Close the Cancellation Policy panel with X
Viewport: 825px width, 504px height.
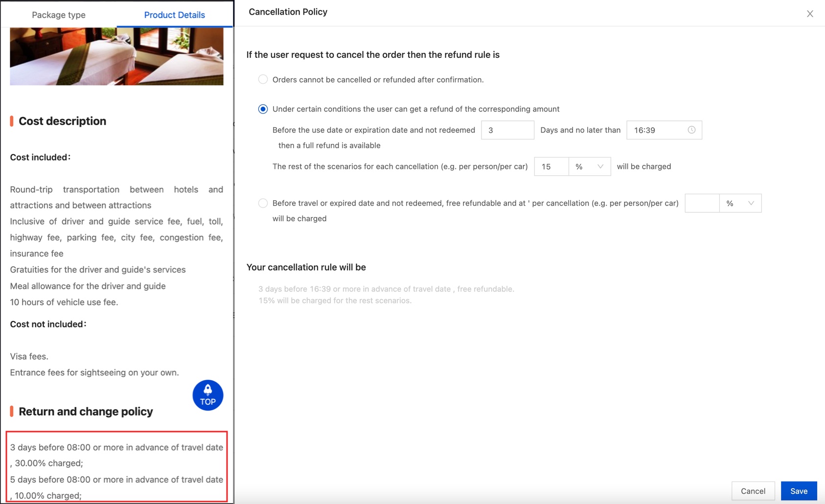[810, 14]
